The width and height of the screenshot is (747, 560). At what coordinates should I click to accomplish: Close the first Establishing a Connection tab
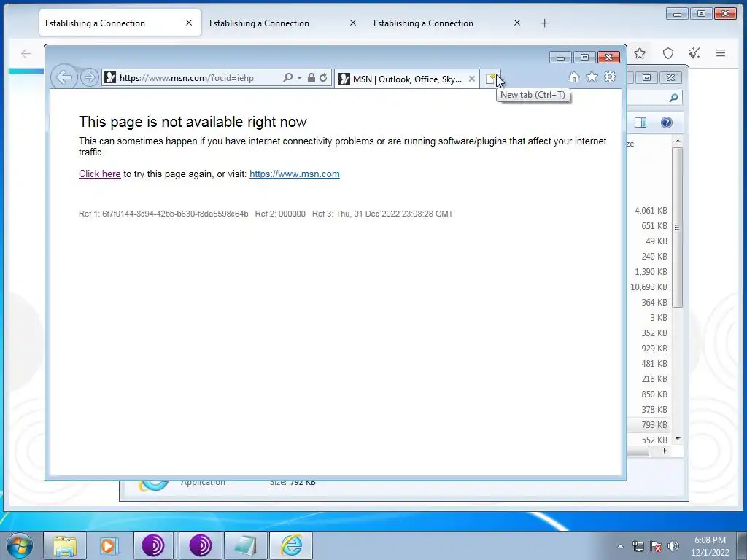coord(189,23)
